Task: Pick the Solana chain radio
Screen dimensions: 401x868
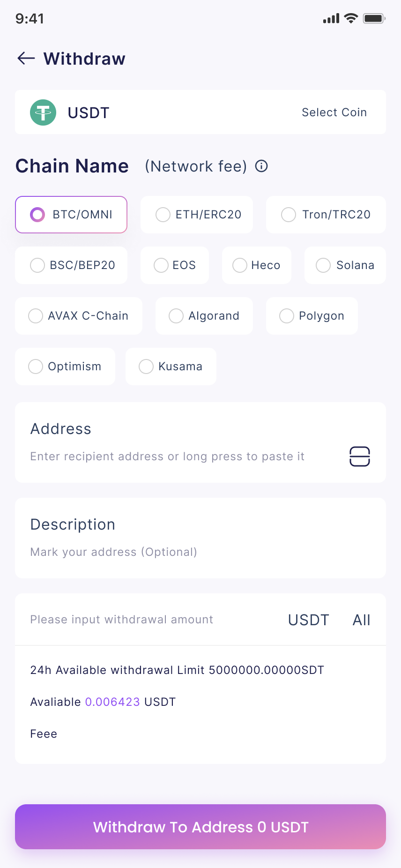Action: [x=345, y=265]
